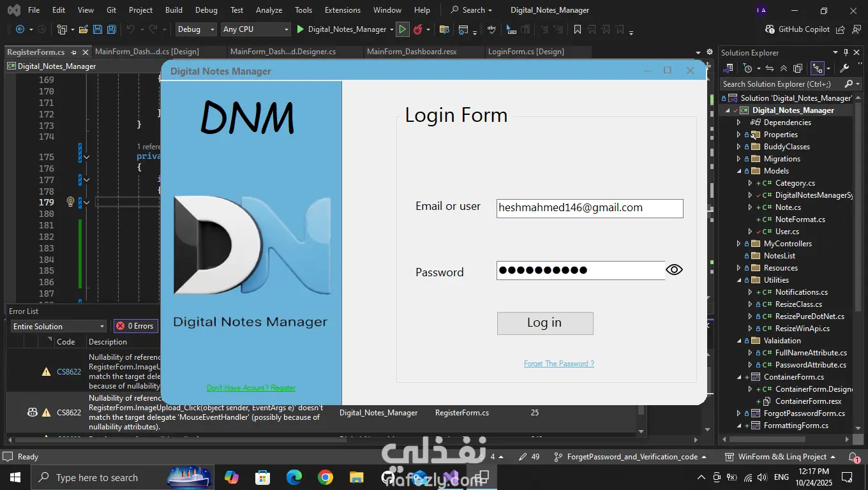Select User.cs in Solution Explorer
868x490 pixels.
pos(787,232)
